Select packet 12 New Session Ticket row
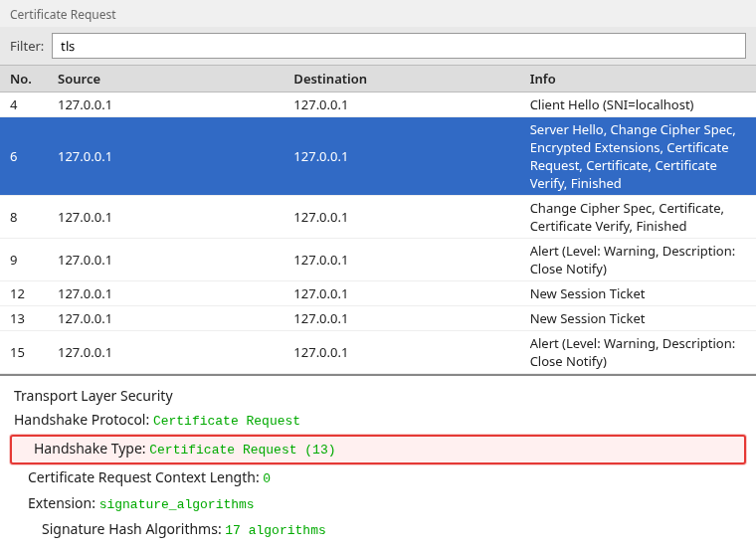The width and height of the screenshot is (756, 551). point(378,294)
